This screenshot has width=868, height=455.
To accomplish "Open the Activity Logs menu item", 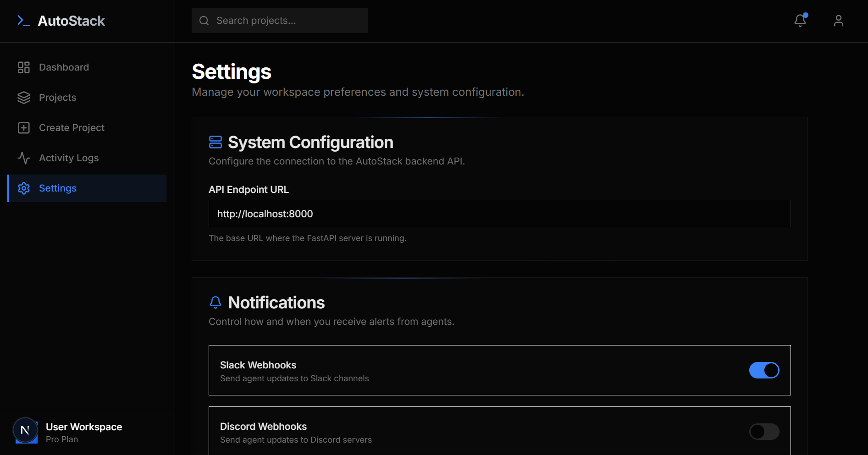I will tap(69, 158).
